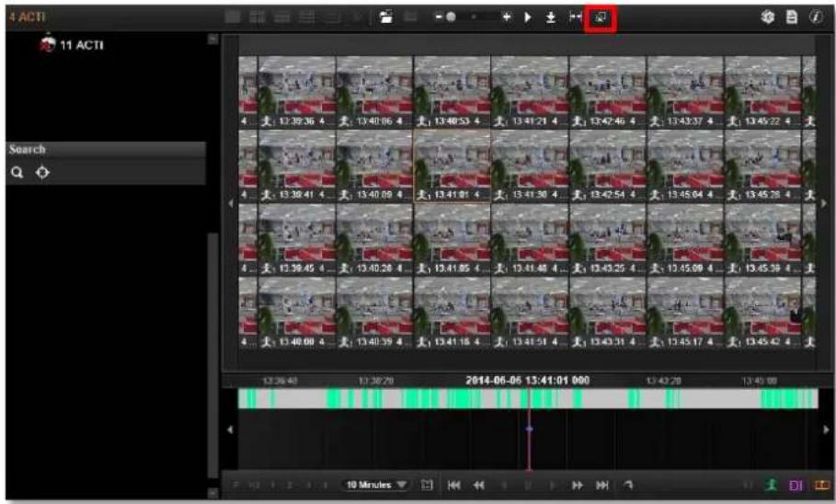
Task: Open the thumbnail stamped 13:40:39
Action: (374, 313)
